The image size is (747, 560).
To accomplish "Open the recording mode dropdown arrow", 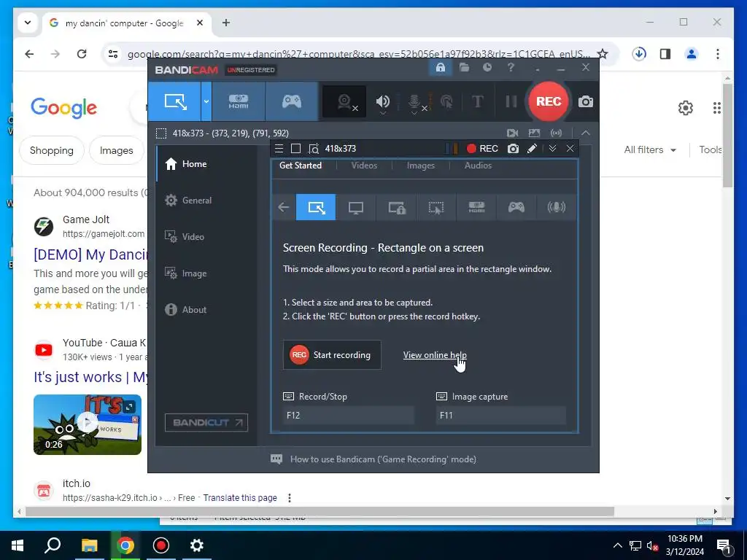I will [x=206, y=101].
